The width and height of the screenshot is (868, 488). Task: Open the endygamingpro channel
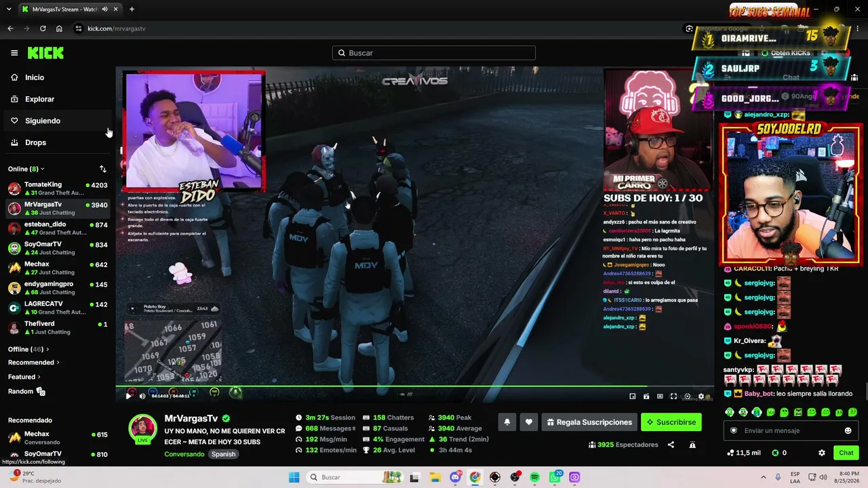click(x=58, y=288)
